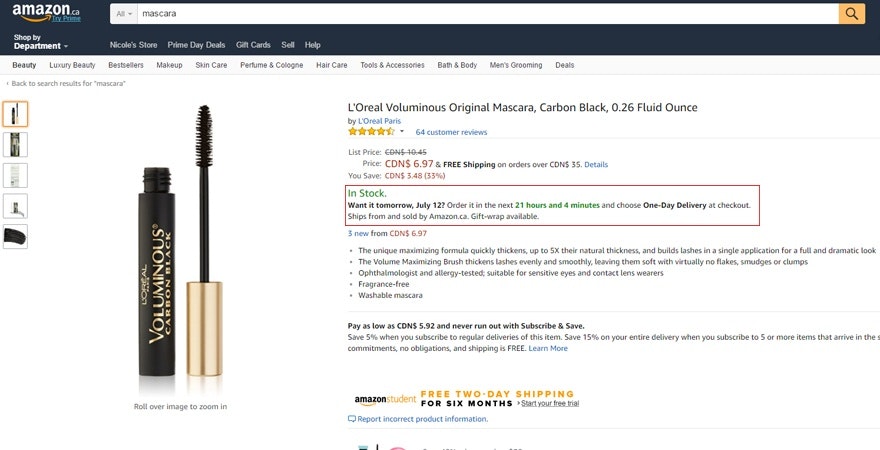The width and height of the screenshot is (880, 450).
Task: Open the Subscribe & Save Learn More link
Action: pyautogui.click(x=548, y=348)
